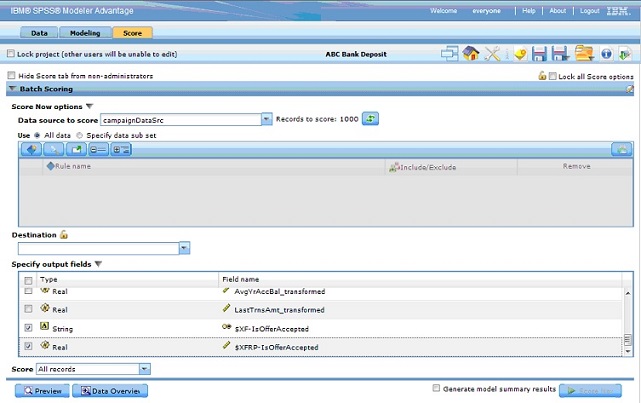This screenshot has height=403, width=641.
Task: Click the IBM logo in header
Action: point(617,11)
